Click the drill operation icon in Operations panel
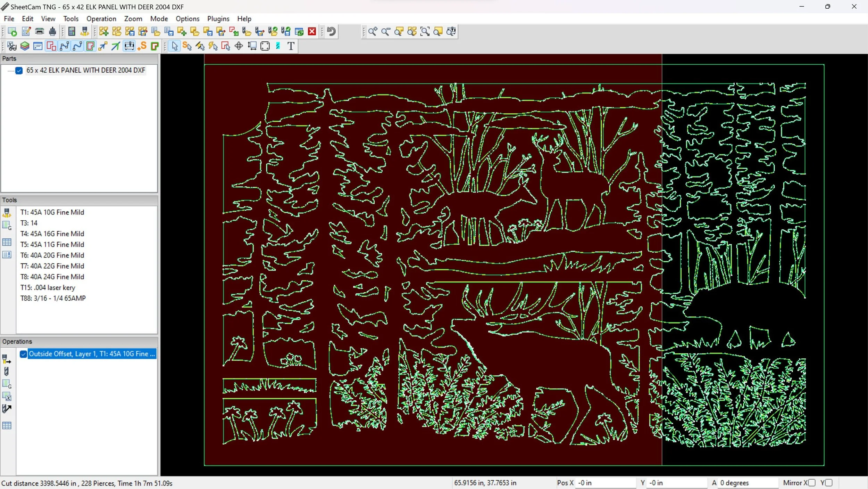The height and width of the screenshot is (489, 868). coord(7,372)
